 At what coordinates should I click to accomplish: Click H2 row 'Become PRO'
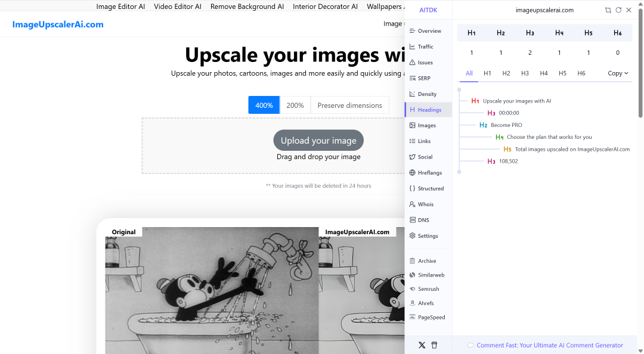(501, 125)
